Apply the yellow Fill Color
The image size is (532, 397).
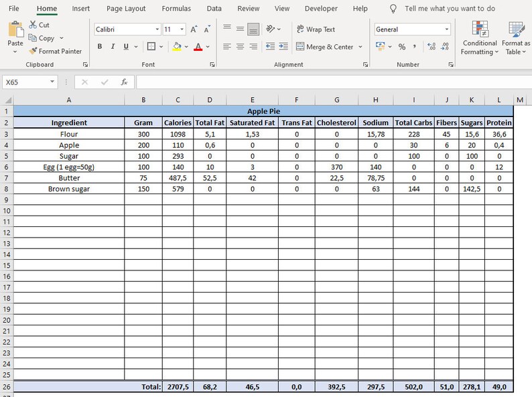coord(177,46)
